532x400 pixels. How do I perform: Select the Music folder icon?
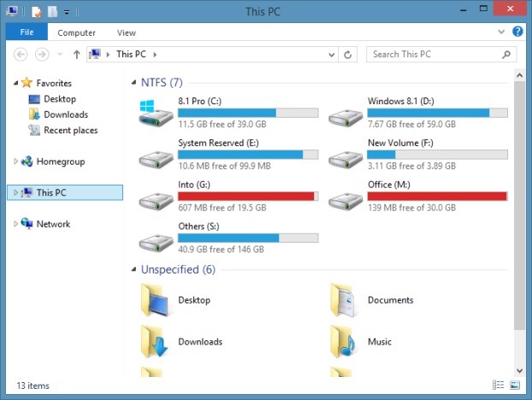coord(343,342)
